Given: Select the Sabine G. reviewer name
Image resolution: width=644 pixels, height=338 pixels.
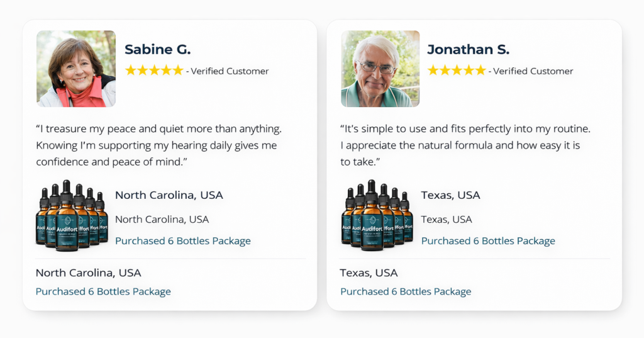Looking at the screenshot, I should [x=157, y=50].
